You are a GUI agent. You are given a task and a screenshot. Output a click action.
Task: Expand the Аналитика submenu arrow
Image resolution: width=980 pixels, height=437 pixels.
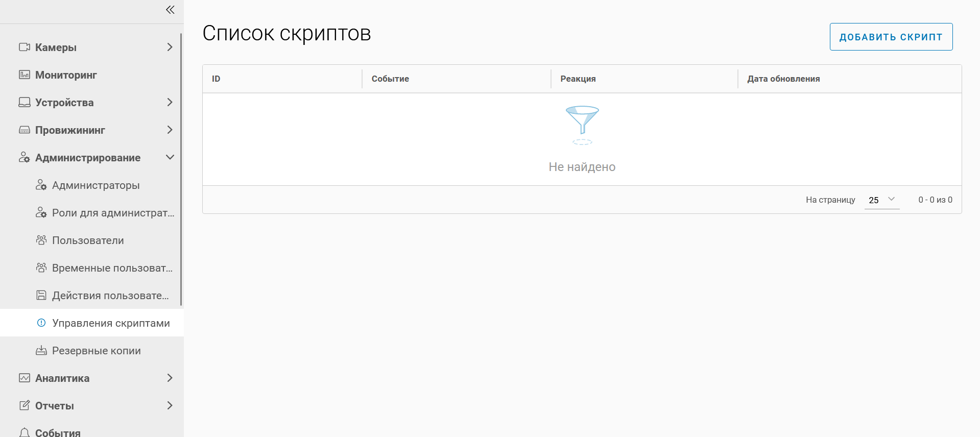[170, 378]
